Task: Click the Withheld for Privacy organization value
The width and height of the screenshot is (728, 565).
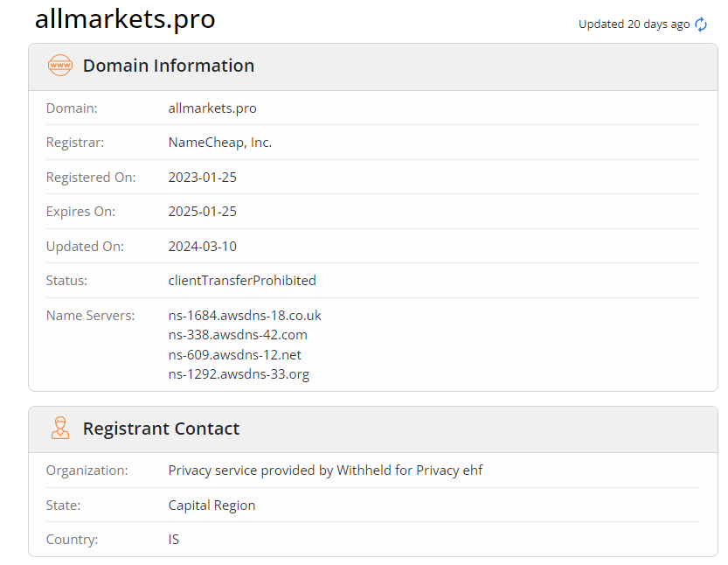Action: tap(325, 471)
